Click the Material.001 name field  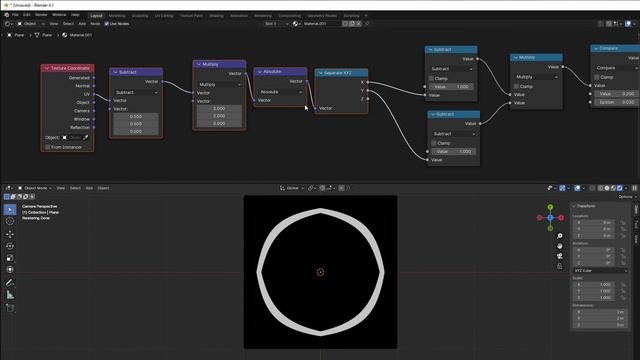(x=321, y=24)
